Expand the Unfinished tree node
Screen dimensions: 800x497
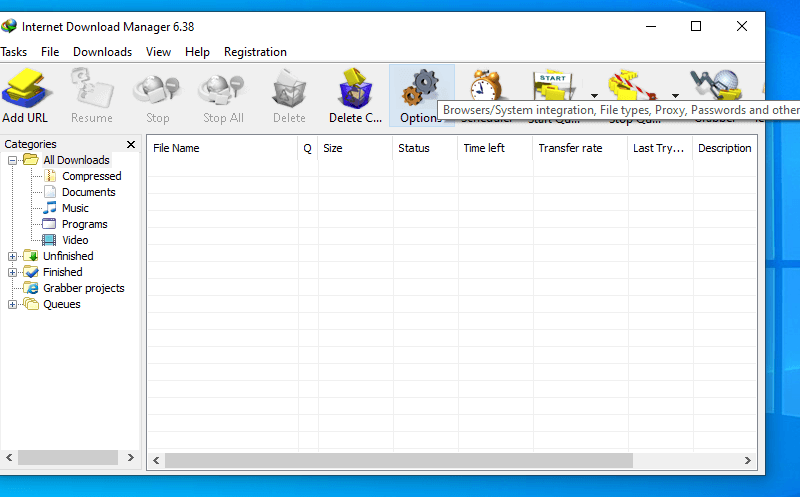[x=12, y=256]
